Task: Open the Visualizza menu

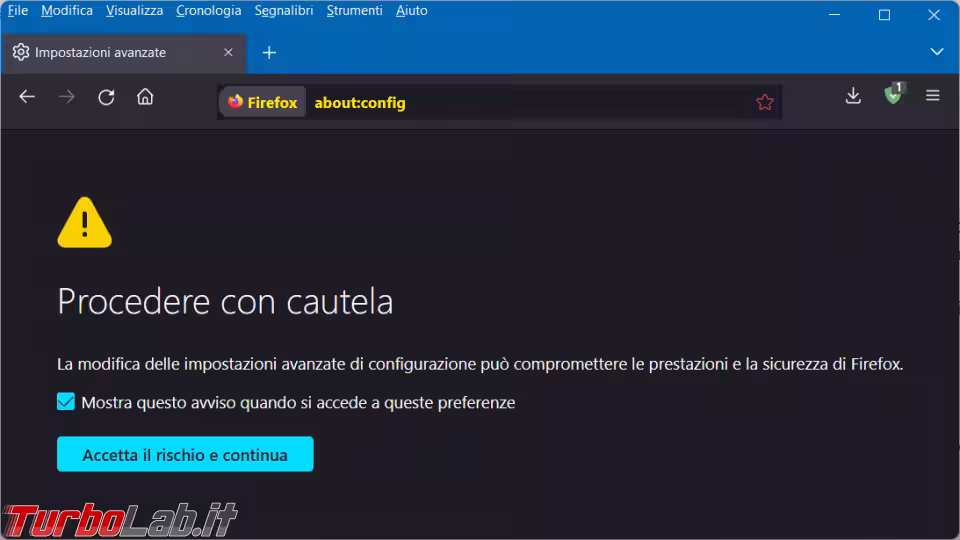Action: pos(134,10)
